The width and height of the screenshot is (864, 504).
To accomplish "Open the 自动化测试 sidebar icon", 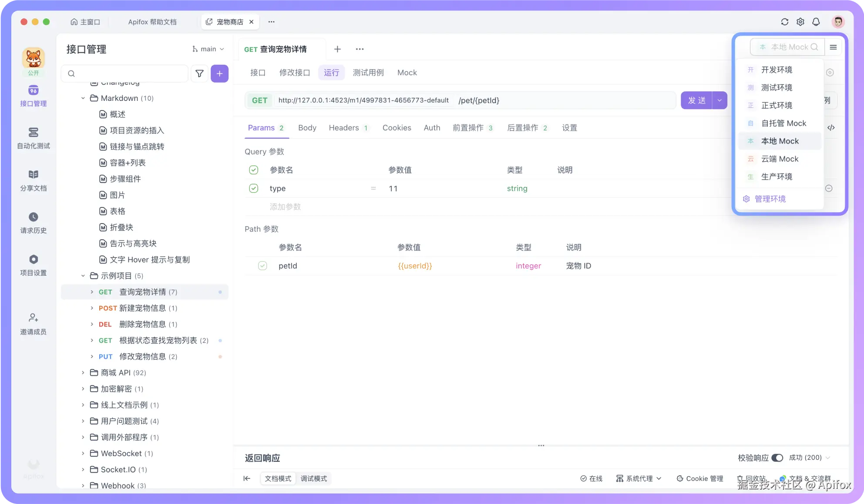I will point(33,132).
